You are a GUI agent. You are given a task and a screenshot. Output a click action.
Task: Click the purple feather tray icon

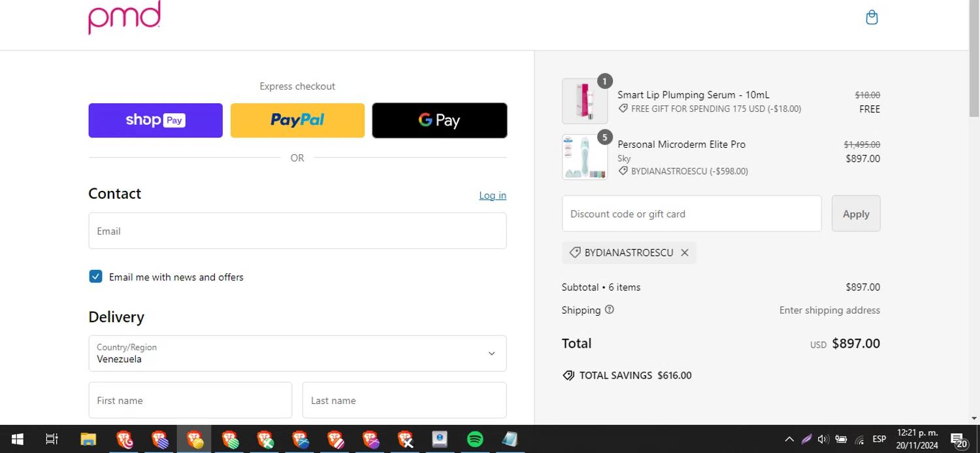(806, 439)
